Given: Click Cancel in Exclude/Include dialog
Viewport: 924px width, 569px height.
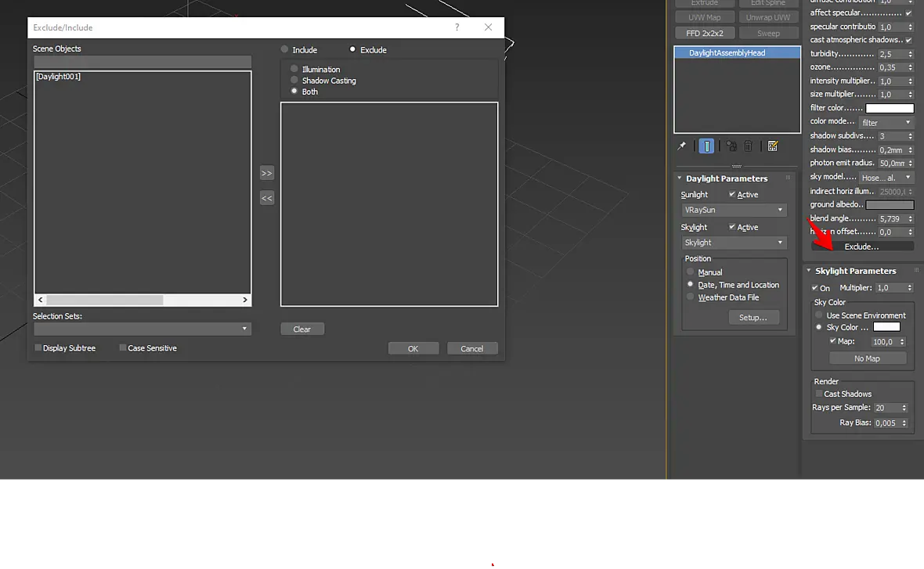Looking at the screenshot, I should click(472, 349).
